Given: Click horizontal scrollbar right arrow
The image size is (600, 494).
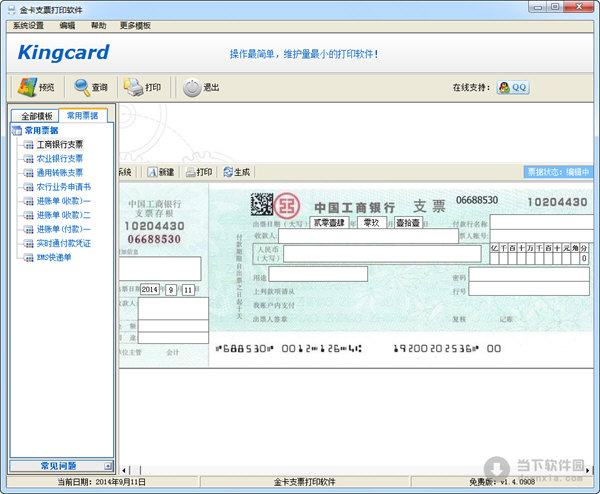Looking at the screenshot, I should click(588, 470).
